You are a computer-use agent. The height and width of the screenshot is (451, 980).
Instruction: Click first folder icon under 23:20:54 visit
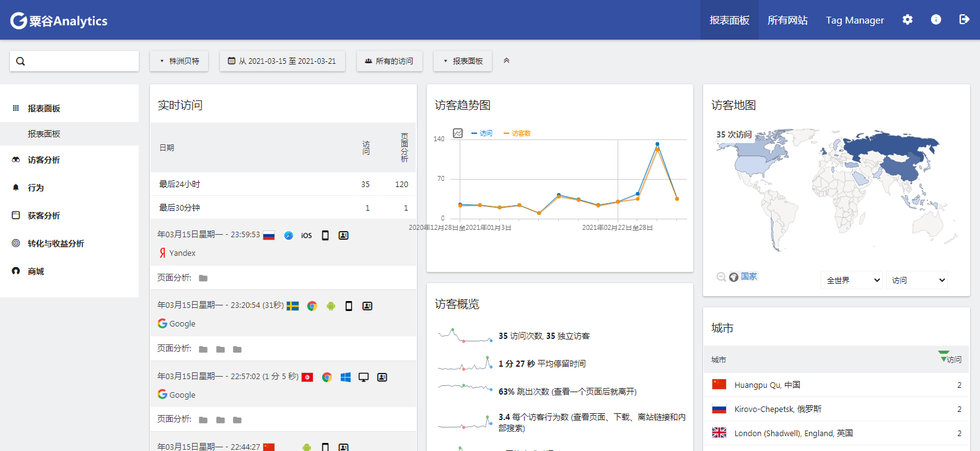pos(203,349)
